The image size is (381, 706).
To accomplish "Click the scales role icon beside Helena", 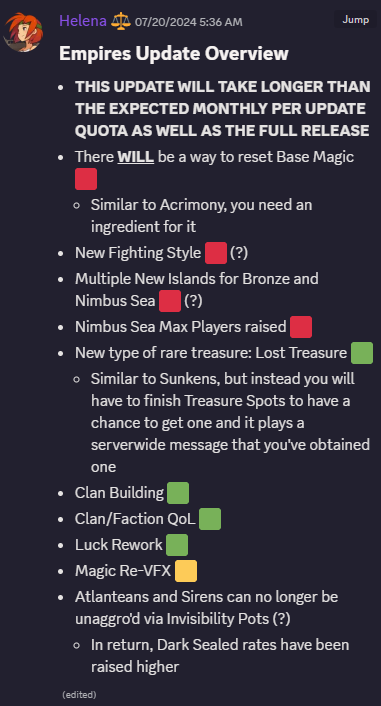I will coord(120,20).
